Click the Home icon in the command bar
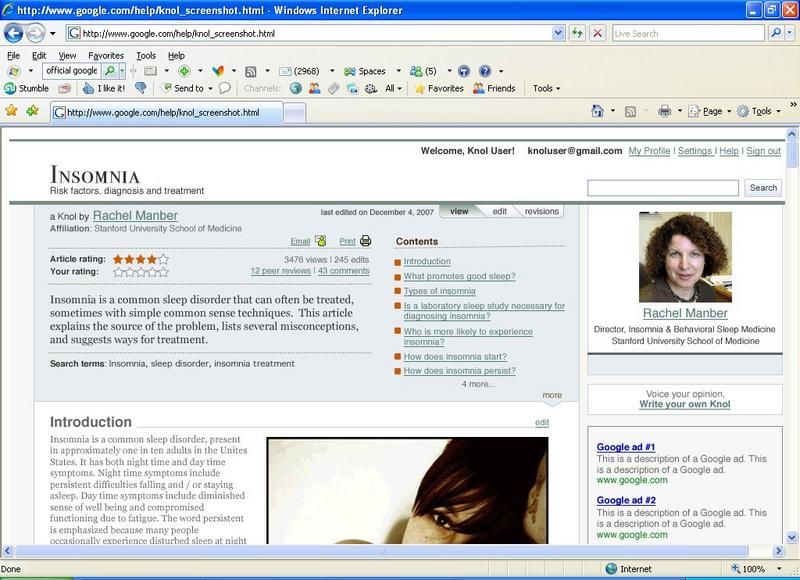 tap(597, 111)
